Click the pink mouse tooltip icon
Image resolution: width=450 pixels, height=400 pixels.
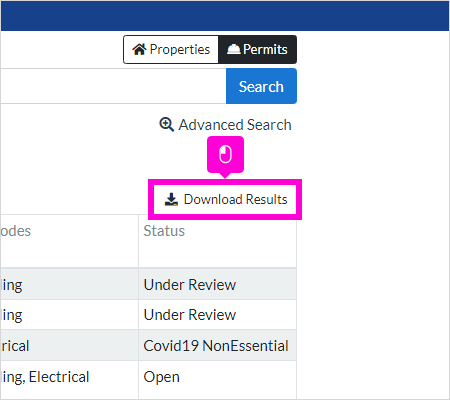coord(225,154)
